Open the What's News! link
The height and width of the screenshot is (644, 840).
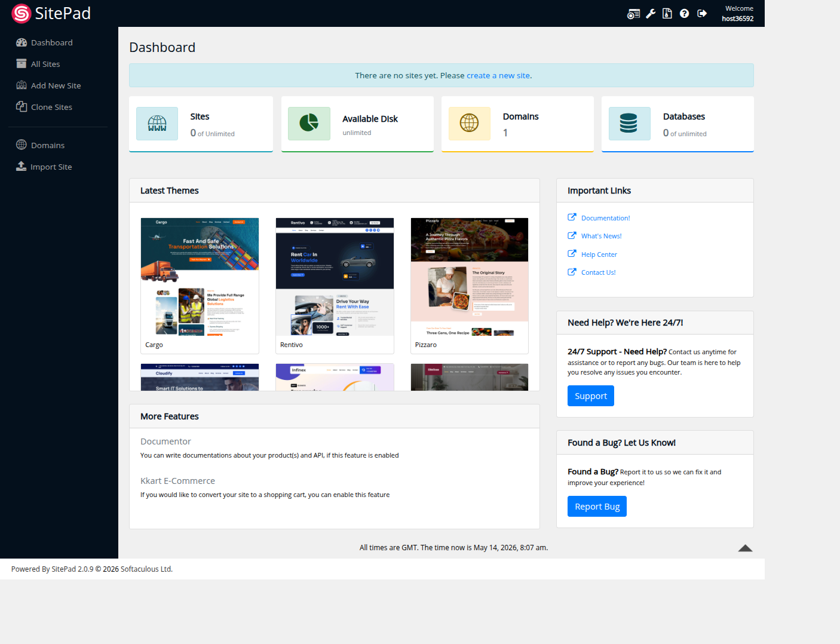(601, 236)
